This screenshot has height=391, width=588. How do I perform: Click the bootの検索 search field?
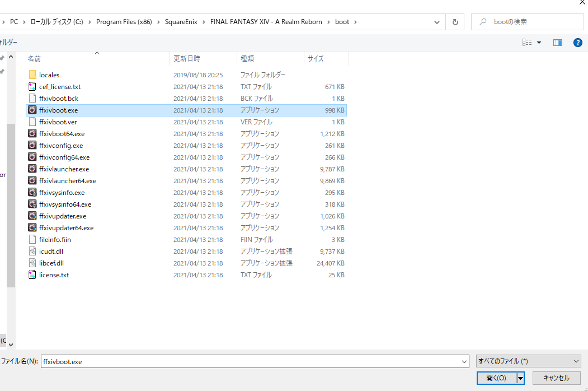527,22
